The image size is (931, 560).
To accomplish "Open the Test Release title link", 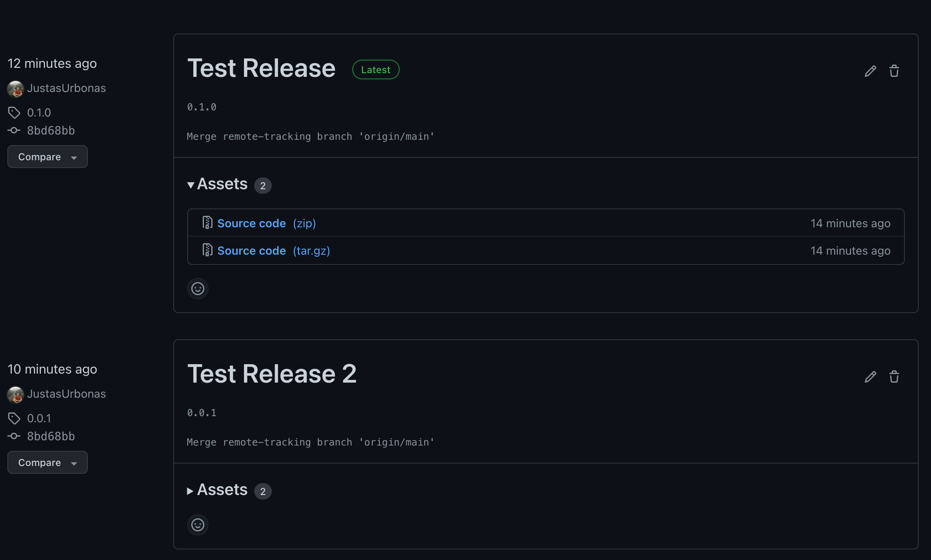I will [x=261, y=68].
